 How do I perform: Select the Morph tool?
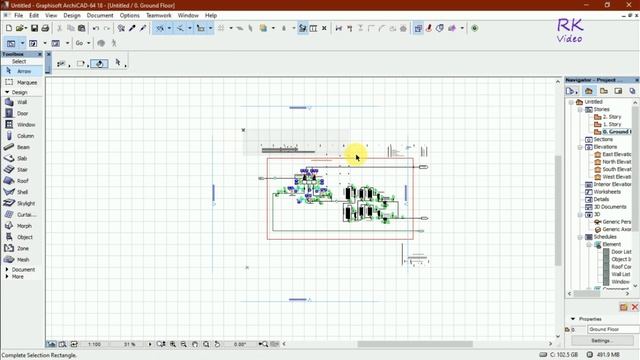22,226
